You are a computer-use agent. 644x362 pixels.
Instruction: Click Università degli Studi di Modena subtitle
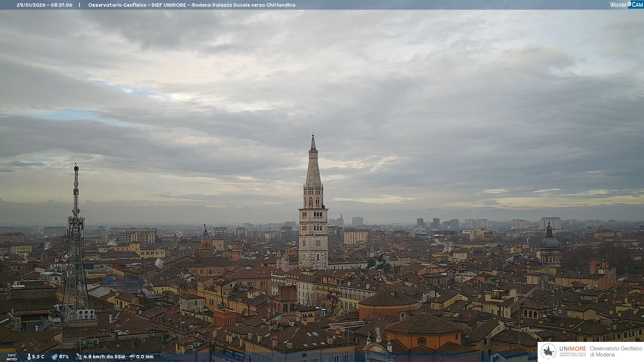pyautogui.click(x=573, y=354)
